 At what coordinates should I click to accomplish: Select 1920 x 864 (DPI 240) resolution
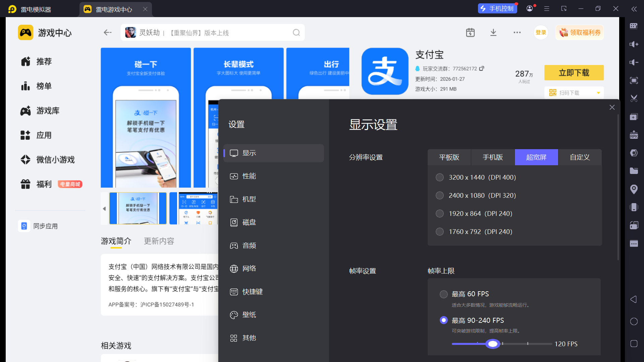point(439,214)
